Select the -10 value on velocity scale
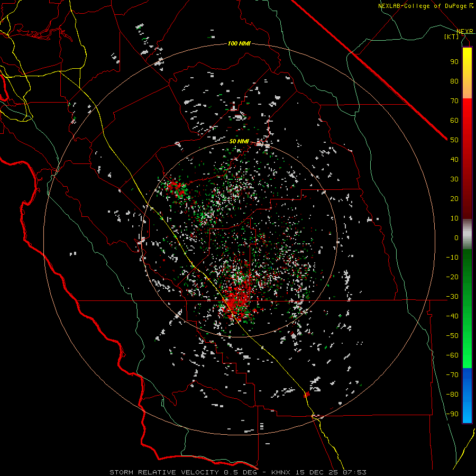This screenshot has width=476, height=476. (452, 257)
